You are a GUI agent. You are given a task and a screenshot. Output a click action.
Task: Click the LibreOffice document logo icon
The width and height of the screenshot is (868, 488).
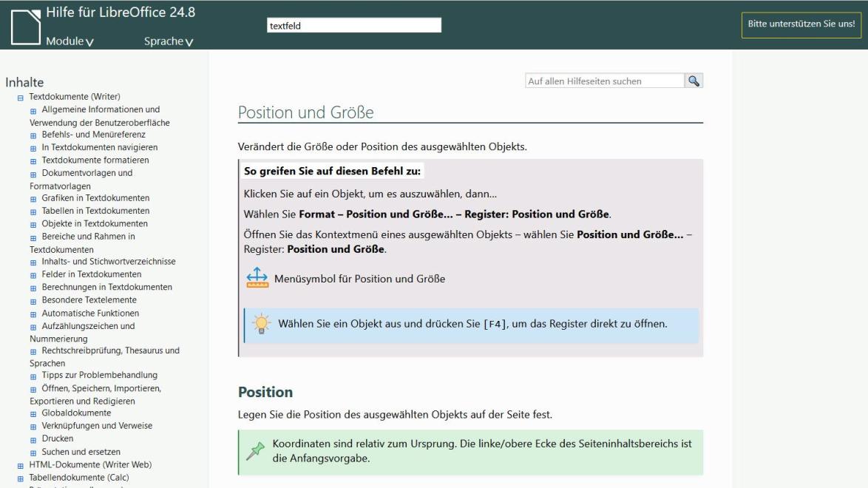point(25,26)
